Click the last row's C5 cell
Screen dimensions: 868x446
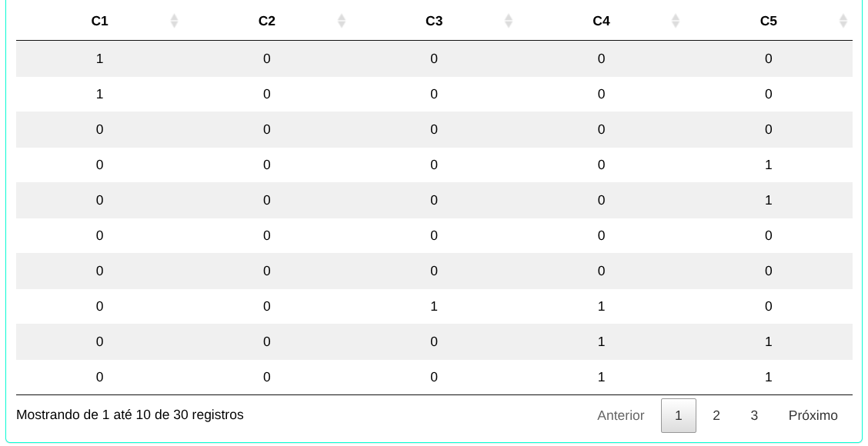pyautogui.click(x=768, y=377)
